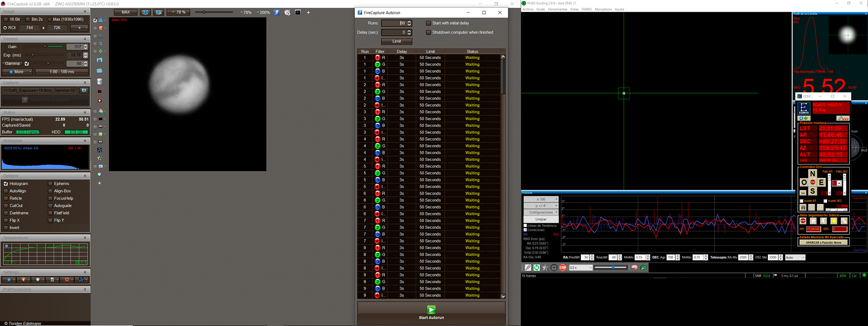Open the Configuraciones dropdown in PHD2
Screen dimensions: 868x326
pyautogui.click(x=541, y=212)
